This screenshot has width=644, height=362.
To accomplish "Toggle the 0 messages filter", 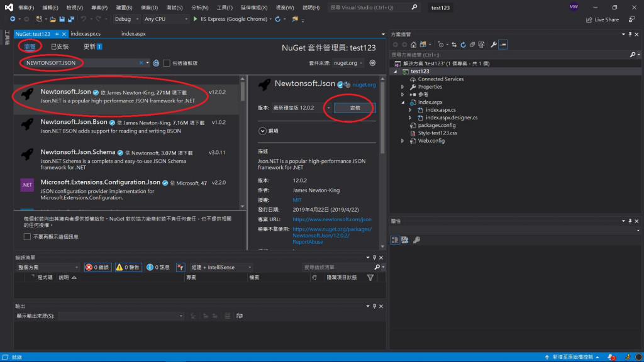I will pos(158,267).
